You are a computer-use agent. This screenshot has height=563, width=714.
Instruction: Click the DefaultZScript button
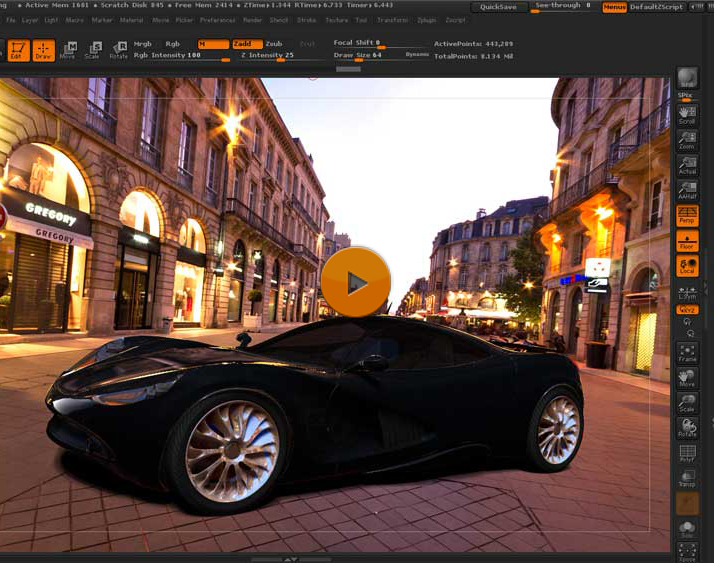tap(657, 7)
